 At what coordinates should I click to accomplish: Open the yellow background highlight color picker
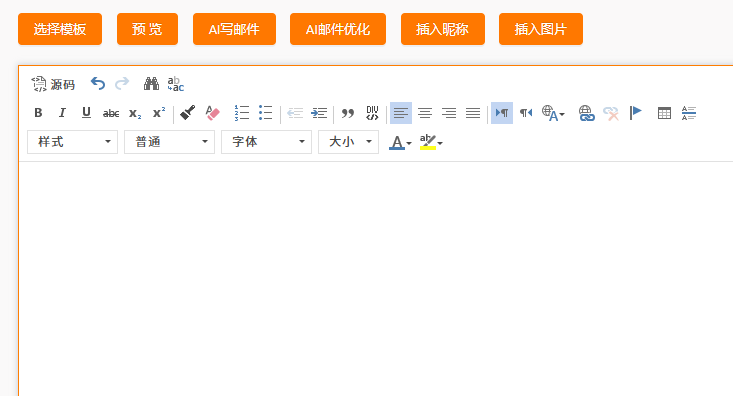coord(431,142)
